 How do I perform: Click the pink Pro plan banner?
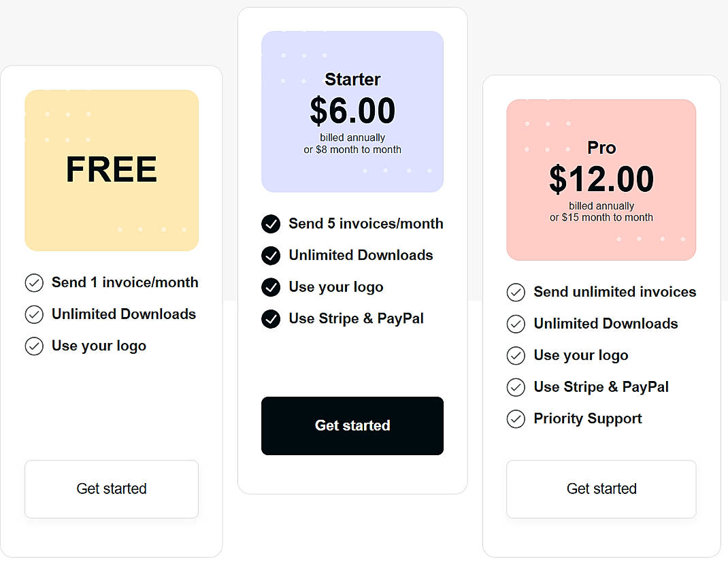click(601, 180)
